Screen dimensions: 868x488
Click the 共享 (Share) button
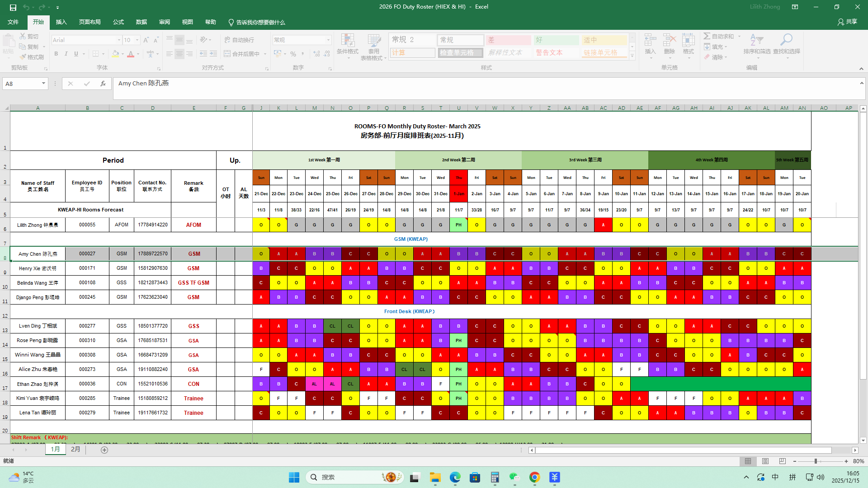tap(847, 22)
